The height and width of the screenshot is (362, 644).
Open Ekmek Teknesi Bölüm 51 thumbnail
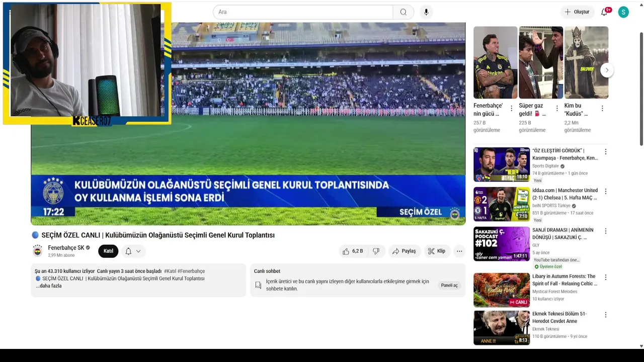pos(502,328)
